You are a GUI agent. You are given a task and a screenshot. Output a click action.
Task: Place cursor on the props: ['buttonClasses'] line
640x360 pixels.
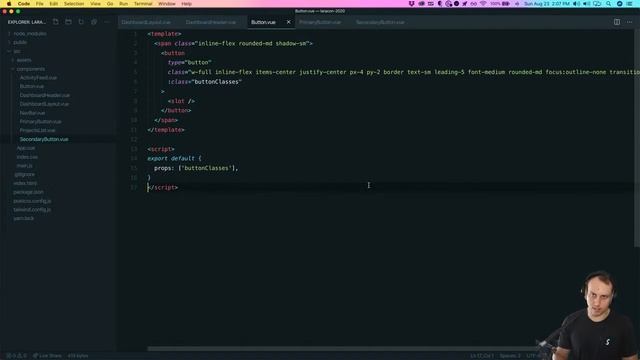click(196, 168)
